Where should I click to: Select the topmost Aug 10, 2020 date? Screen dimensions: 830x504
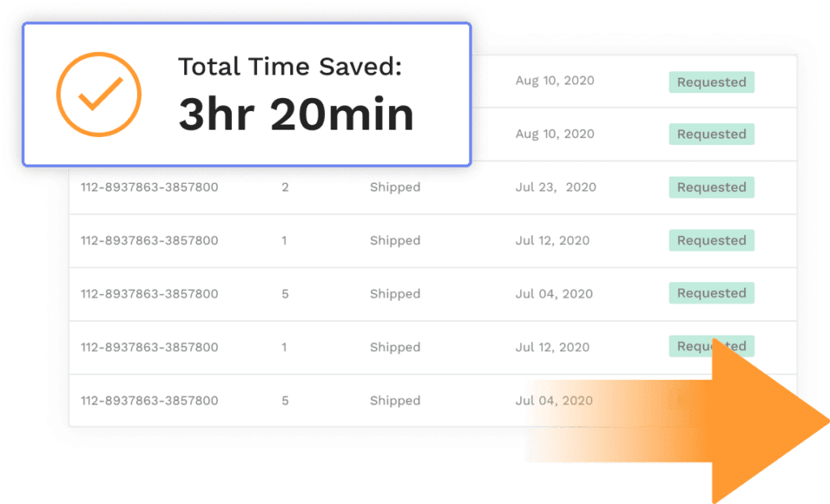tap(554, 81)
